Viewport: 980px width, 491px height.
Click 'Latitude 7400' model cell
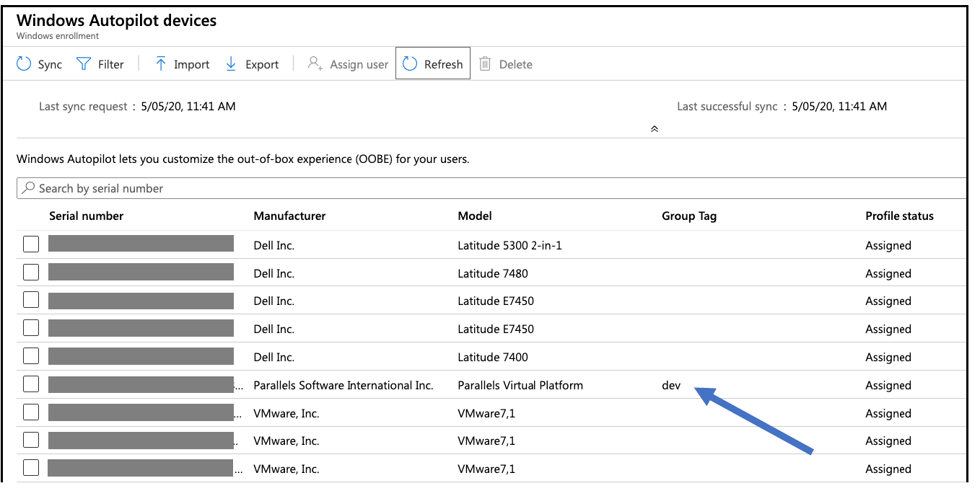click(x=493, y=357)
